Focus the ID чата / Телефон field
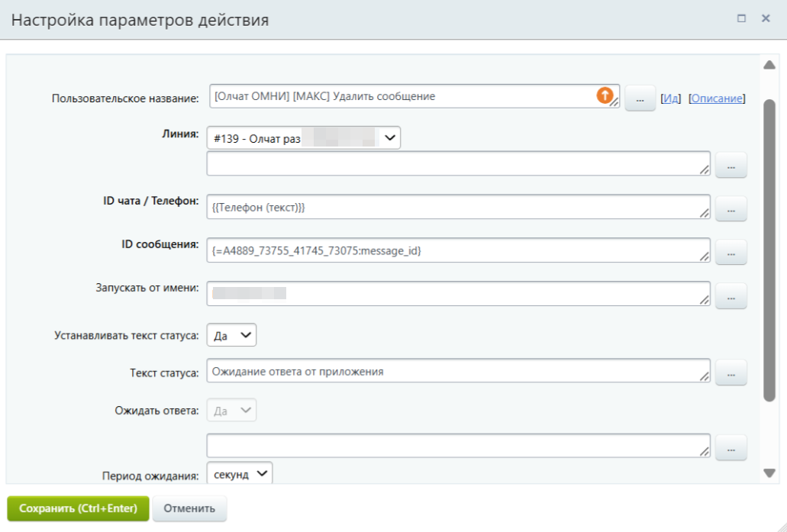This screenshot has height=532, width=787. pyautogui.click(x=458, y=207)
